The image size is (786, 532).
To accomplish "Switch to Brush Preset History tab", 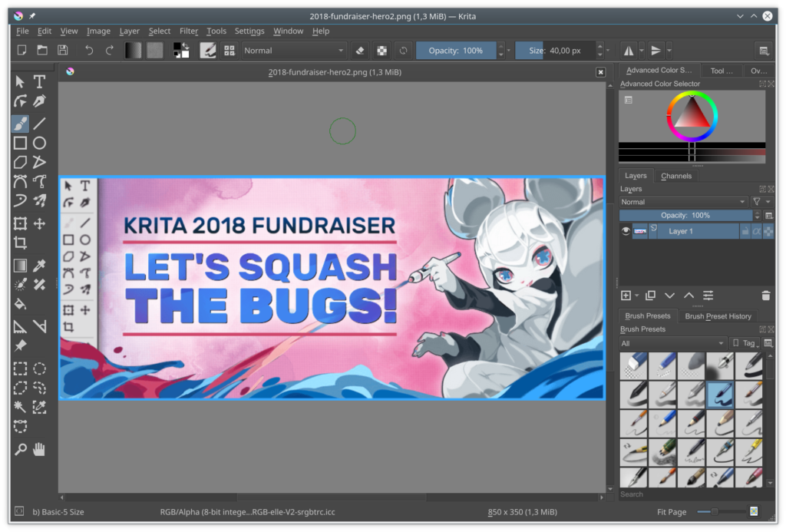I will (718, 316).
